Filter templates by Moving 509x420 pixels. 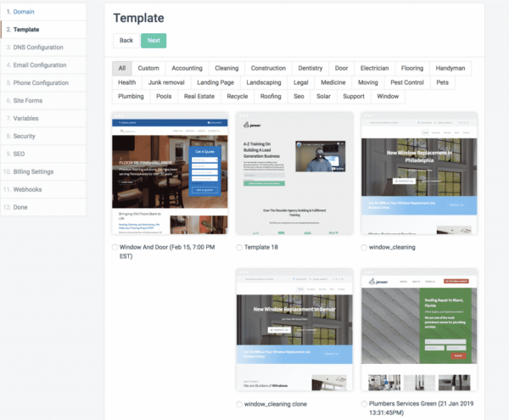point(368,82)
